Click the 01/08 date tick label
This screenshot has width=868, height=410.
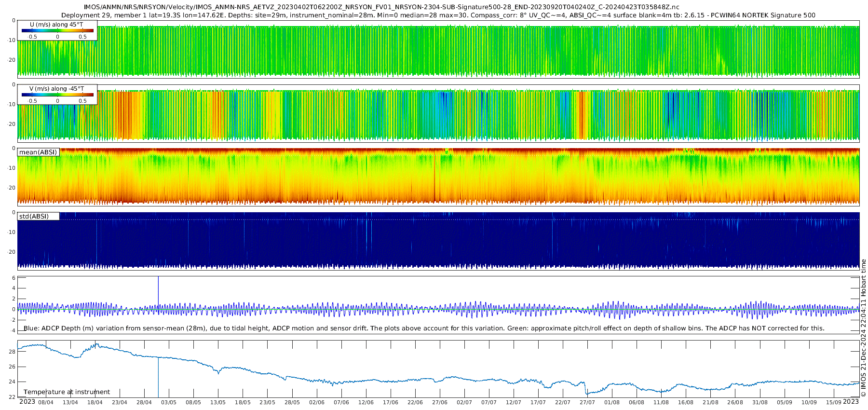click(x=612, y=402)
